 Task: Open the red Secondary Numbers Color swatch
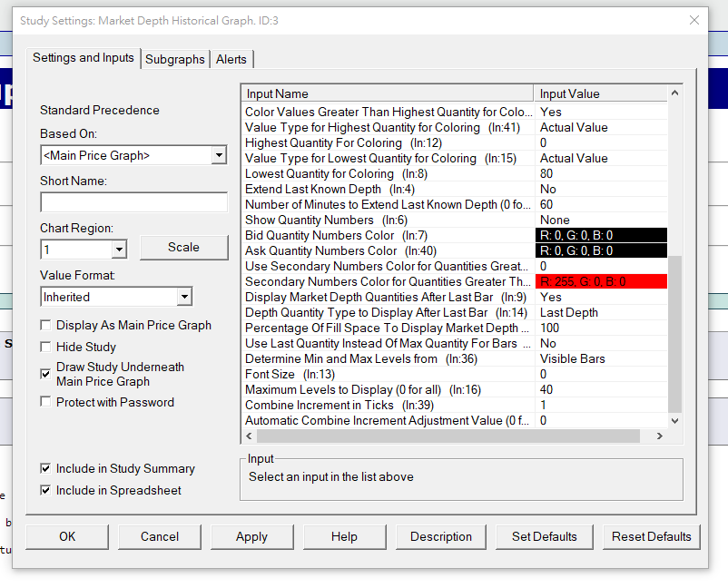[x=601, y=281]
